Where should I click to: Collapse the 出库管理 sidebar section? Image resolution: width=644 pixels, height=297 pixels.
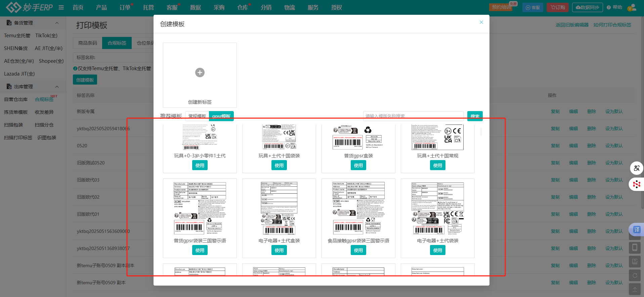(57, 87)
